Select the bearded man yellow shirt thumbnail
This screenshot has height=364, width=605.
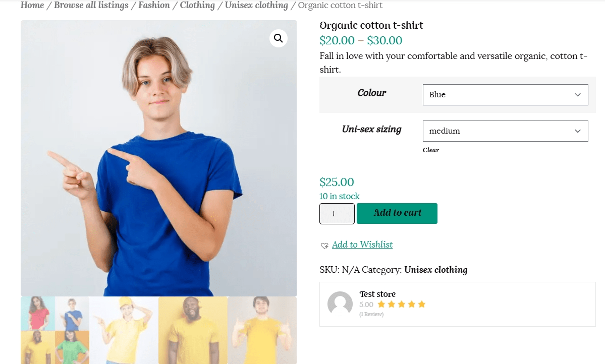click(193, 330)
